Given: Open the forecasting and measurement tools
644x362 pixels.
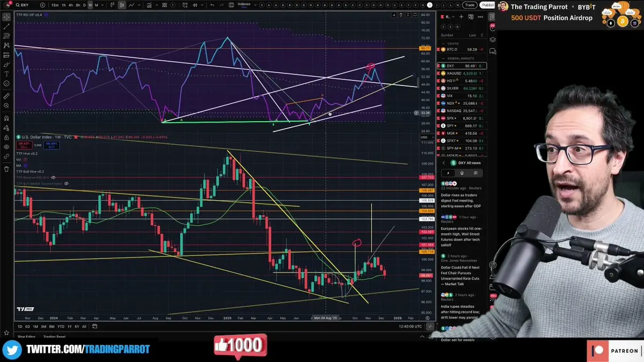Looking at the screenshot, I should tap(6, 55).
